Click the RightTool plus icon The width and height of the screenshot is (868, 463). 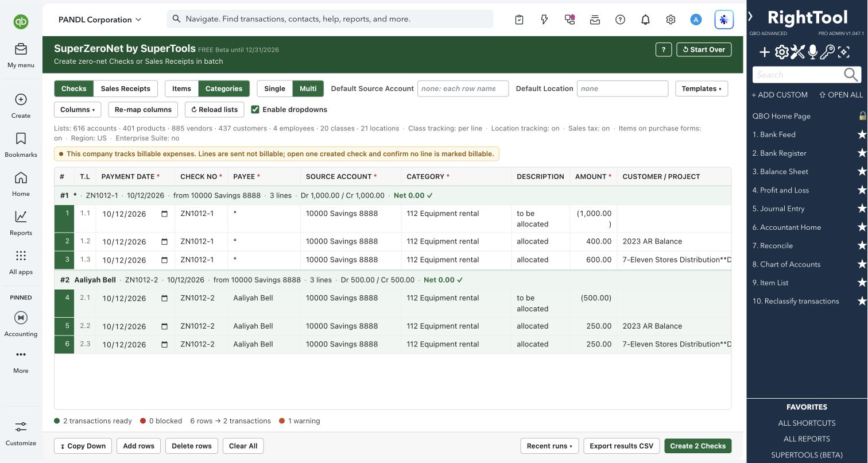tap(765, 53)
